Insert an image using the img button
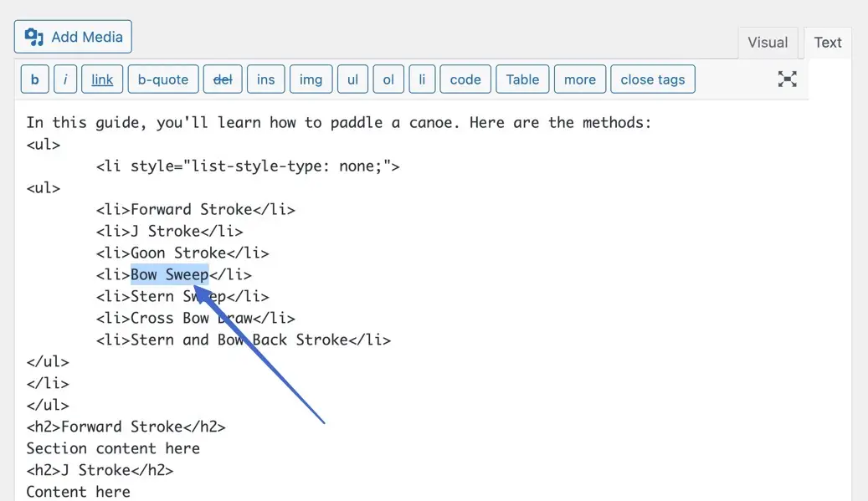 pyautogui.click(x=311, y=79)
